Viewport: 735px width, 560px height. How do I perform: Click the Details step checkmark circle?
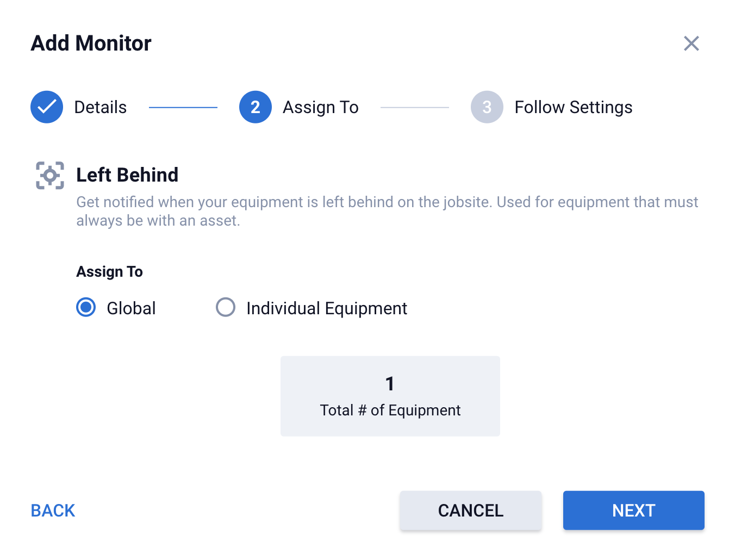pyautogui.click(x=47, y=107)
